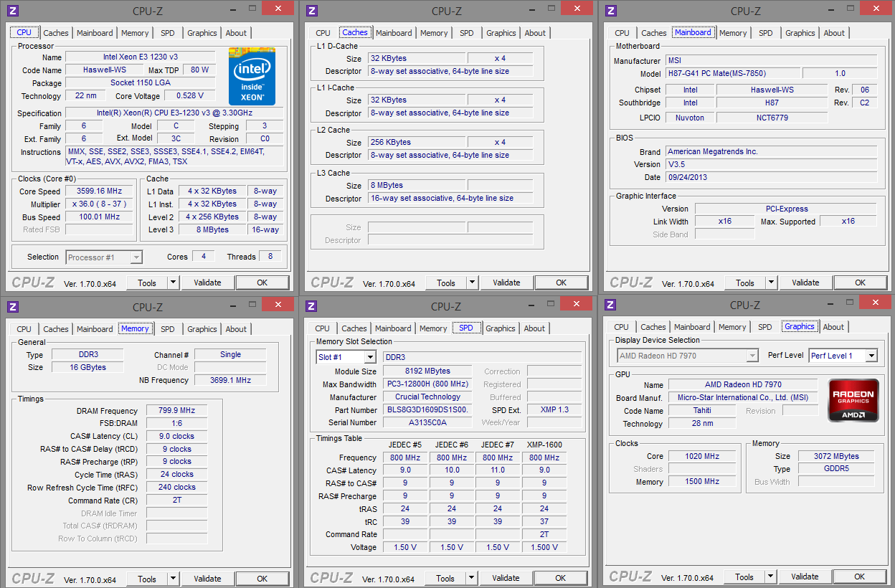Open the Tools dropdown arrow in the Caches window
The width and height of the screenshot is (895, 588).
472,283
